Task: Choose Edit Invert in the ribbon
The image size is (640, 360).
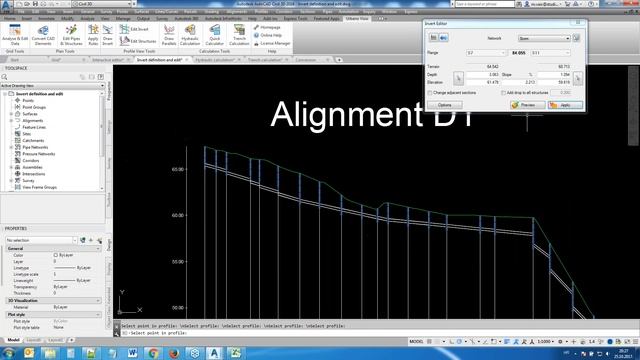Action: (134, 29)
